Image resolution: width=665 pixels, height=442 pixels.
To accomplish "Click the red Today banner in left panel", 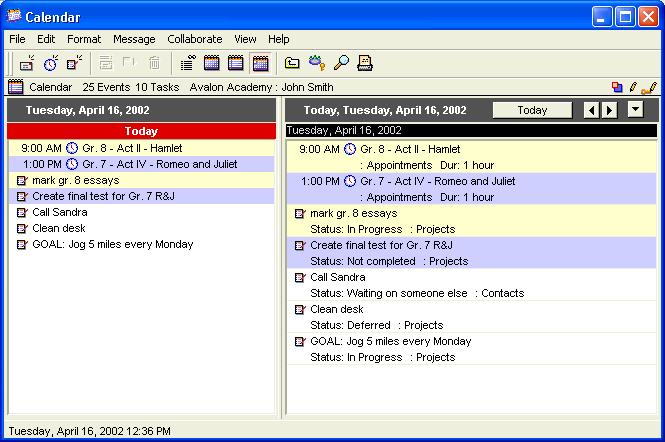I will (x=141, y=131).
